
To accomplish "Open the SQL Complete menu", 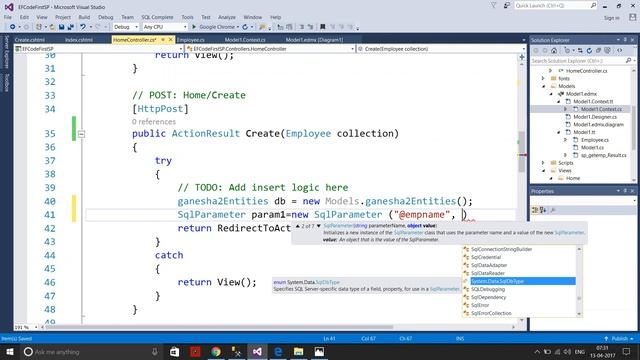I will coord(157,17).
